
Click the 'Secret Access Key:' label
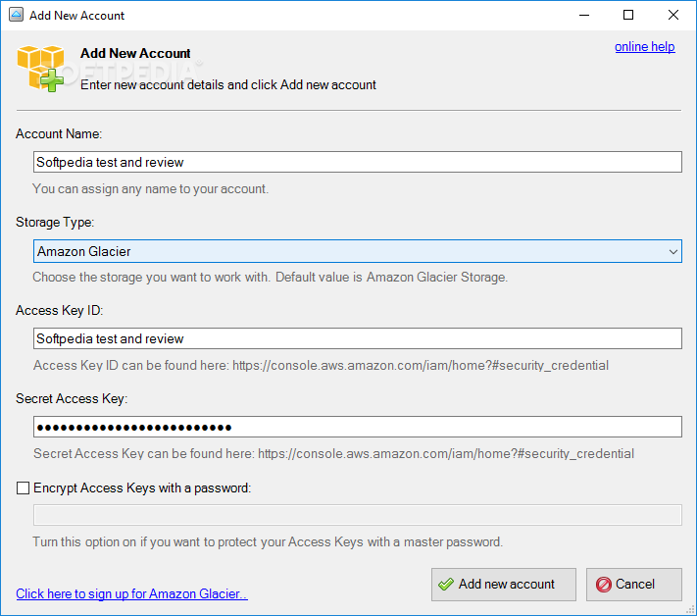(72, 398)
